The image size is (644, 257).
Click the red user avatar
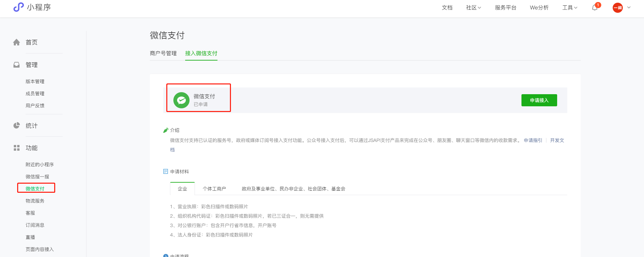point(618,8)
